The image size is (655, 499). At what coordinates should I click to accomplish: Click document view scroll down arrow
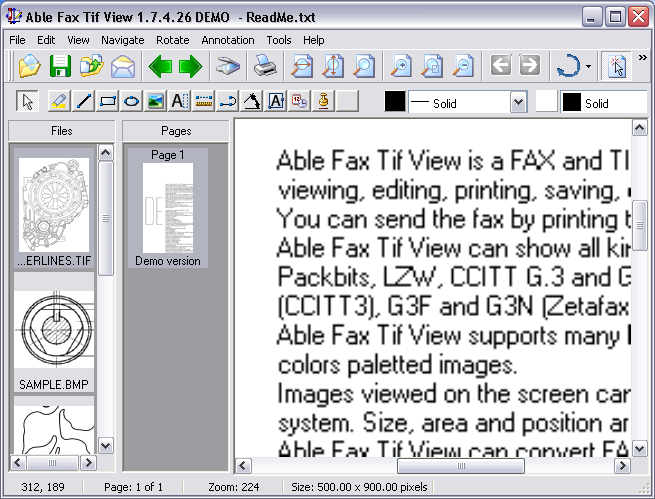640,449
